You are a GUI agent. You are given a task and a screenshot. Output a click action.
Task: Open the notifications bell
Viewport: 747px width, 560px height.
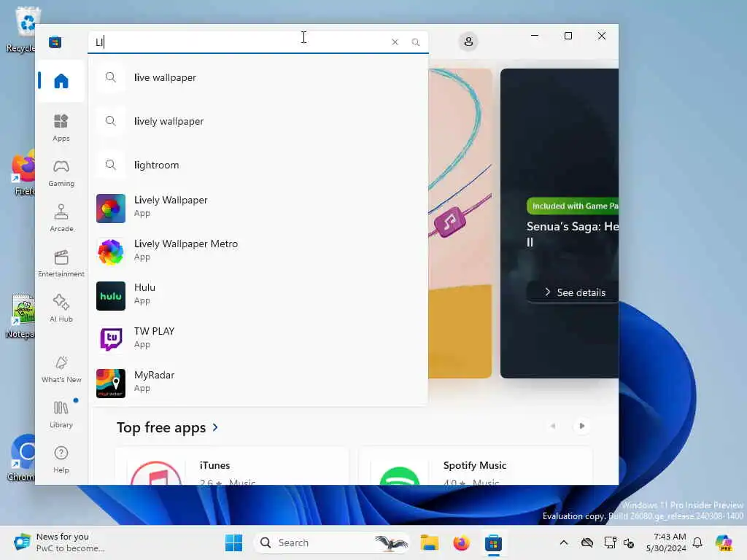click(697, 542)
